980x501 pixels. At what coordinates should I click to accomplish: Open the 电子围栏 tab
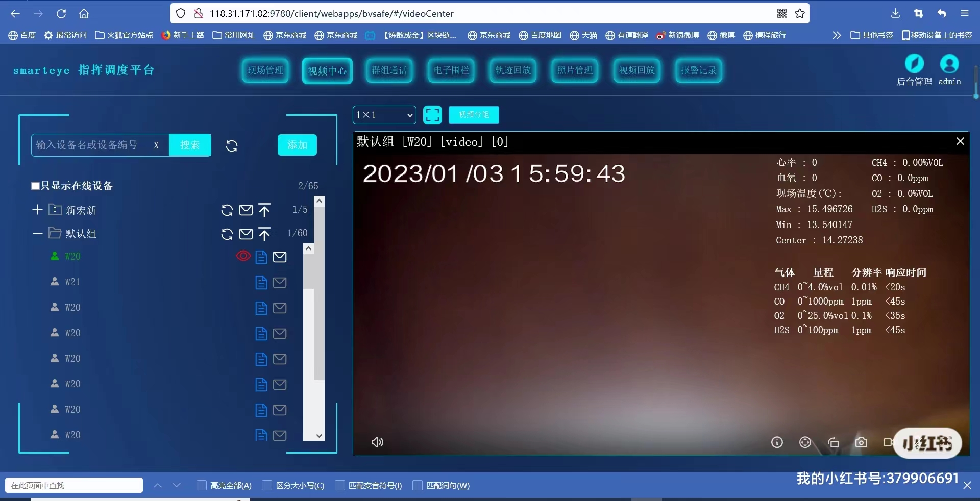point(451,70)
